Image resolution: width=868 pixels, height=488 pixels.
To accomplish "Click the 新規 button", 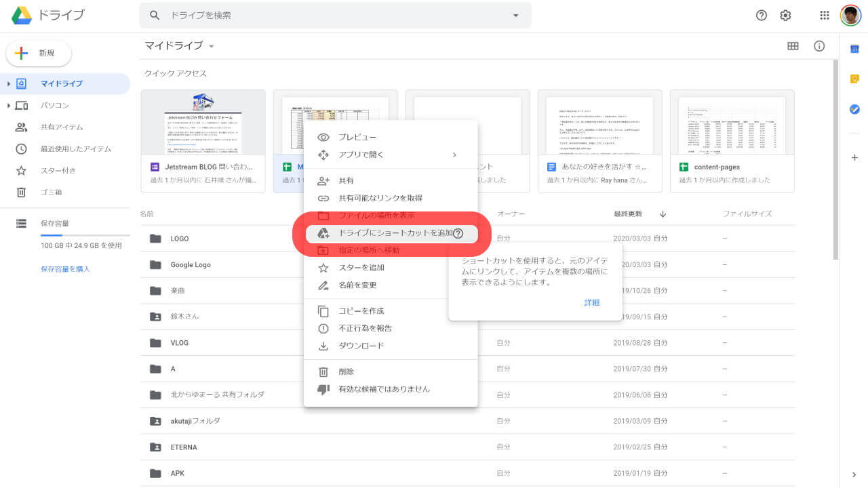I will click(x=39, y=54).
